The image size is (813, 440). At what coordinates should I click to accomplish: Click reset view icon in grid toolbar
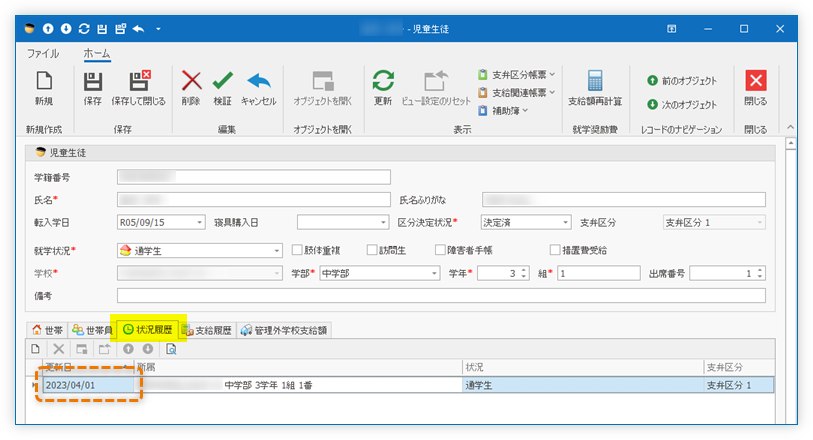pyautogui.click(x=104, y=349)
